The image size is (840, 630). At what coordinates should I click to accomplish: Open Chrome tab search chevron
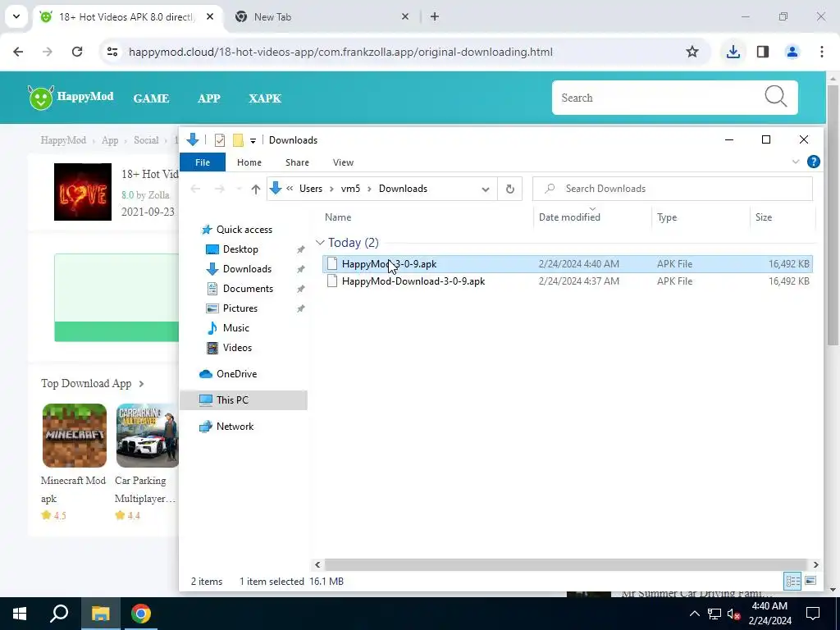coord(16,16)
